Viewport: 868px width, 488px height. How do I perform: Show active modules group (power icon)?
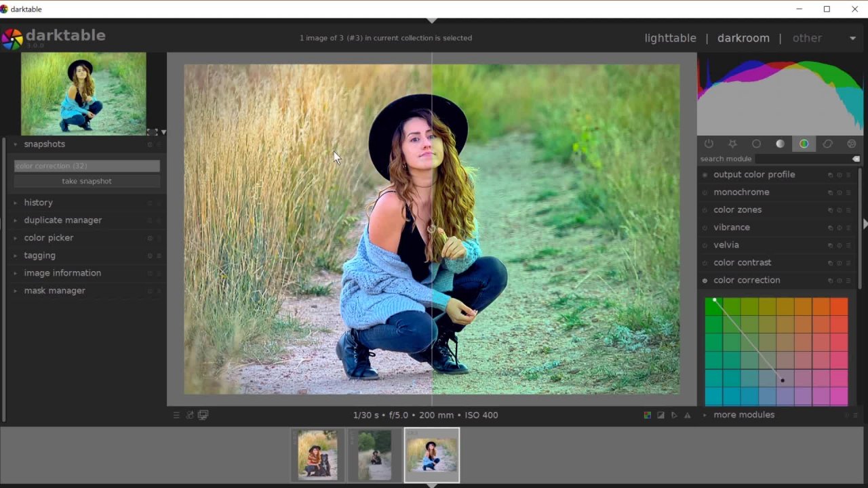(x=709, y=144)
